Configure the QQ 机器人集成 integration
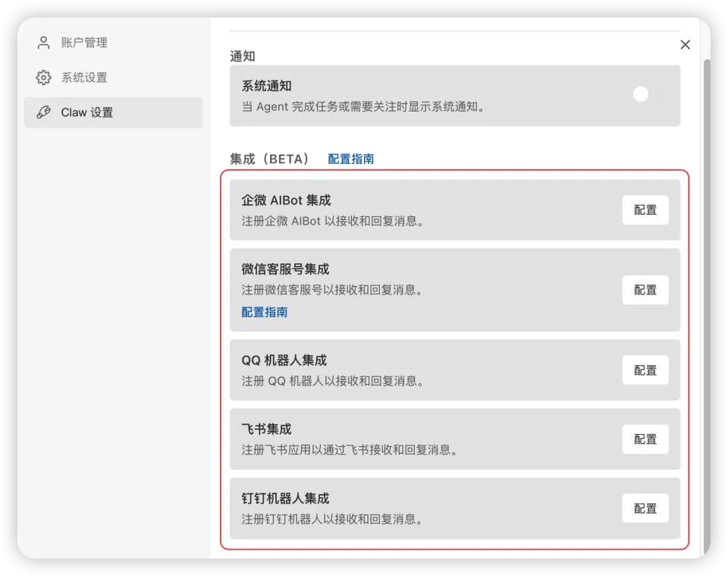The image size is (728, 576). tap(645, 370)
